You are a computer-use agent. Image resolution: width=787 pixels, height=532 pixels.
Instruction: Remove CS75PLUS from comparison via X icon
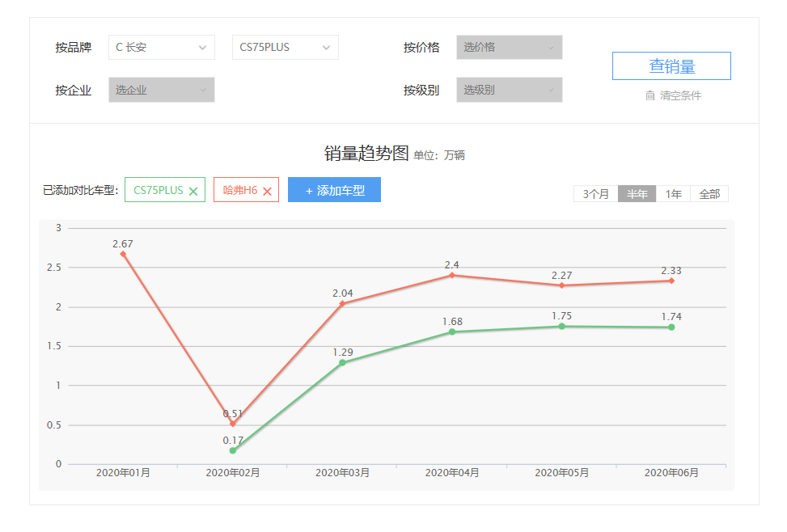tap(193, 192)
